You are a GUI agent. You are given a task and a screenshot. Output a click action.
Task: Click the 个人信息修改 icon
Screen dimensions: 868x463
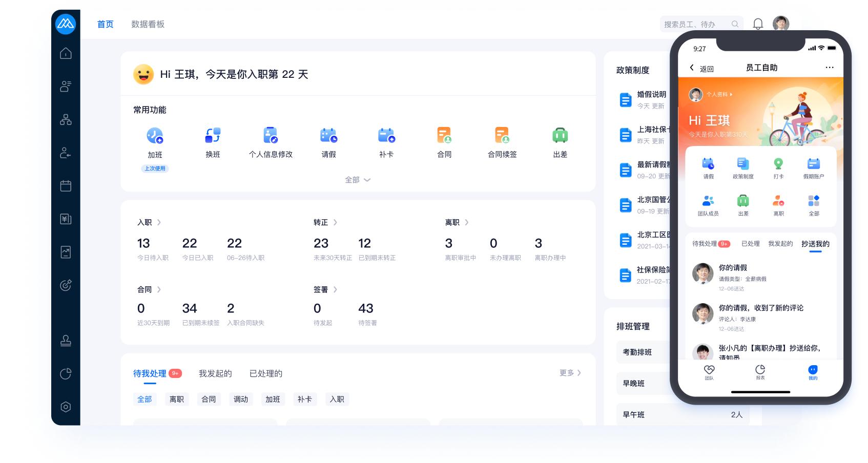click(x=270, y=136)
